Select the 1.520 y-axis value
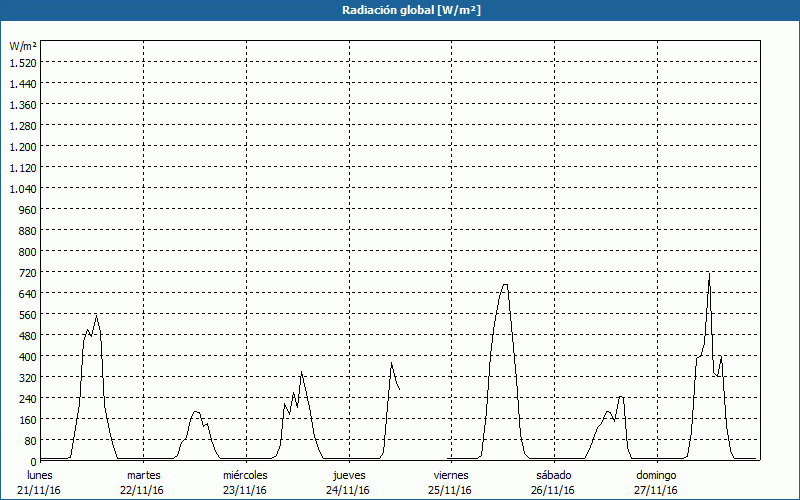This screenshot has height=500, width=800. 23,63
